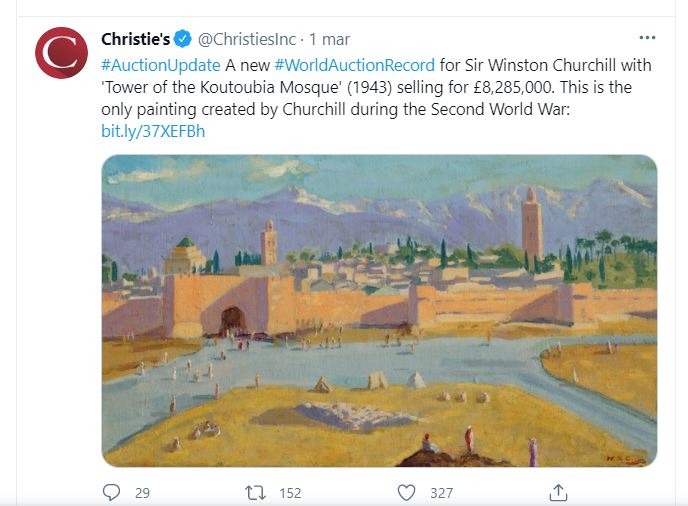The image size is (688, 506).
Task: Click the reply speech bubble icon
Action: [x=112, y=492]
